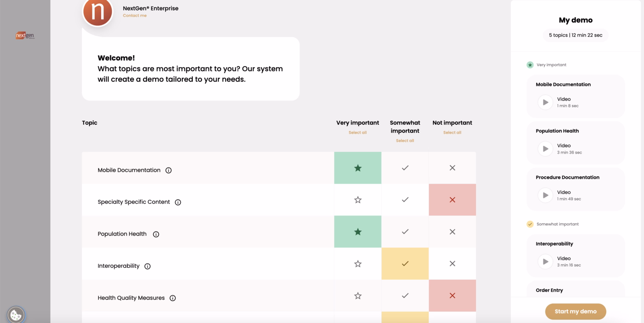Play the Mobile Documentation video

pyautogui.click(x=545, y=102)
